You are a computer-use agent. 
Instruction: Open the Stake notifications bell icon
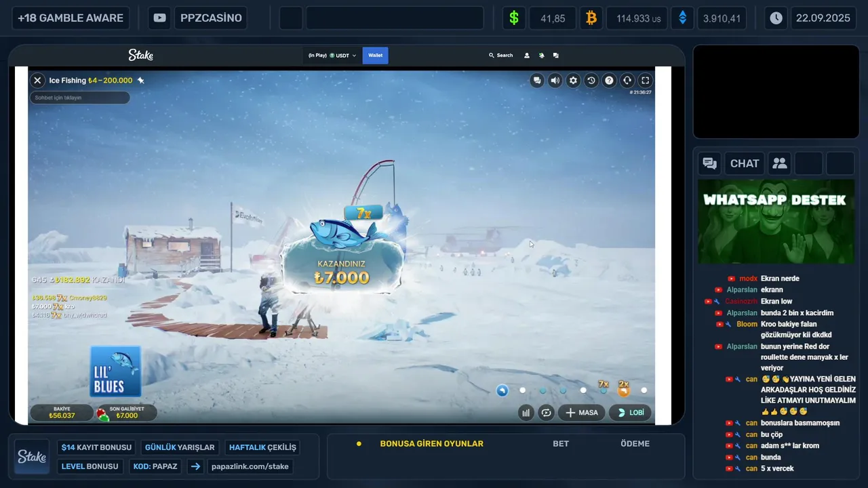tap(541, 56)
